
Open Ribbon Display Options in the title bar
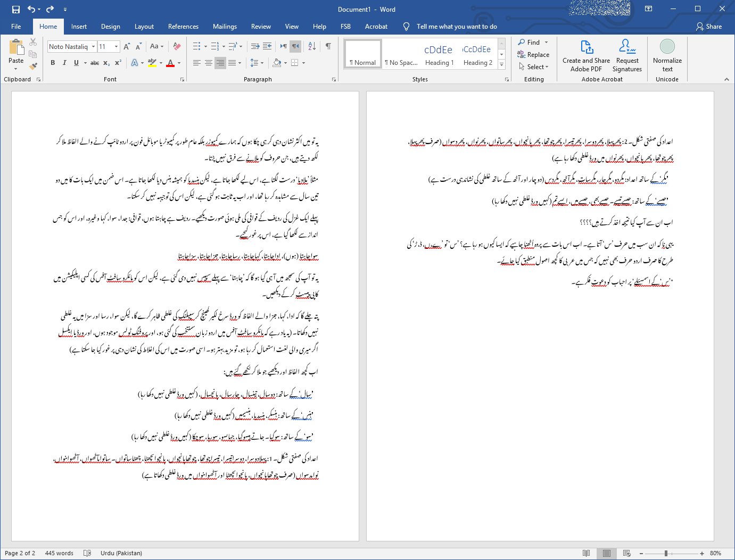(x=649, y=9)
